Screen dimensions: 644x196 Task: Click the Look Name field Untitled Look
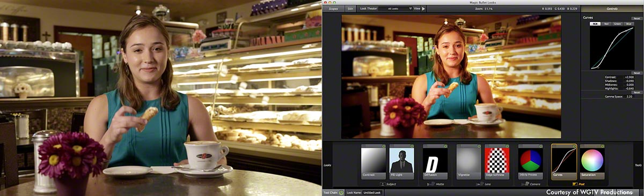tap(372, 192)
